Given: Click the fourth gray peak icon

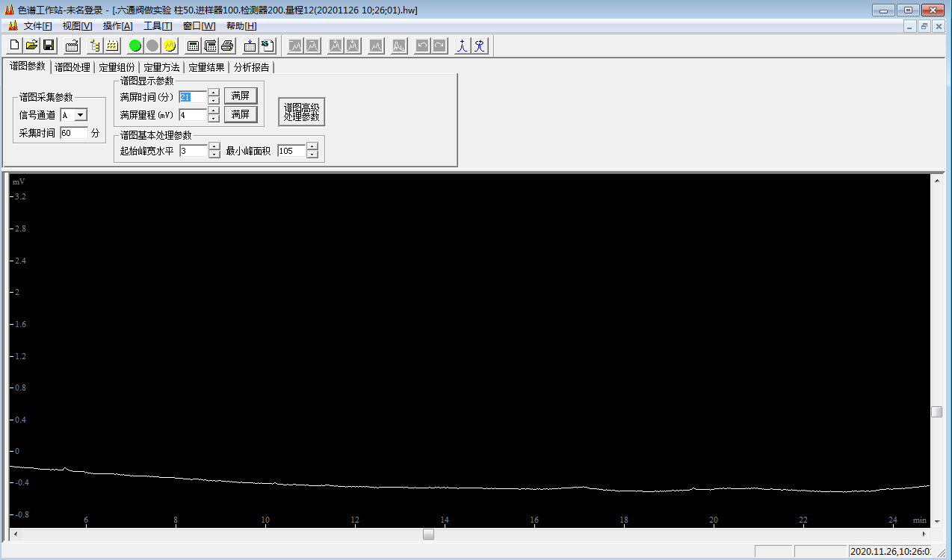Looking at the screenshot, I should pyautogui.click(x=353, y=46).
